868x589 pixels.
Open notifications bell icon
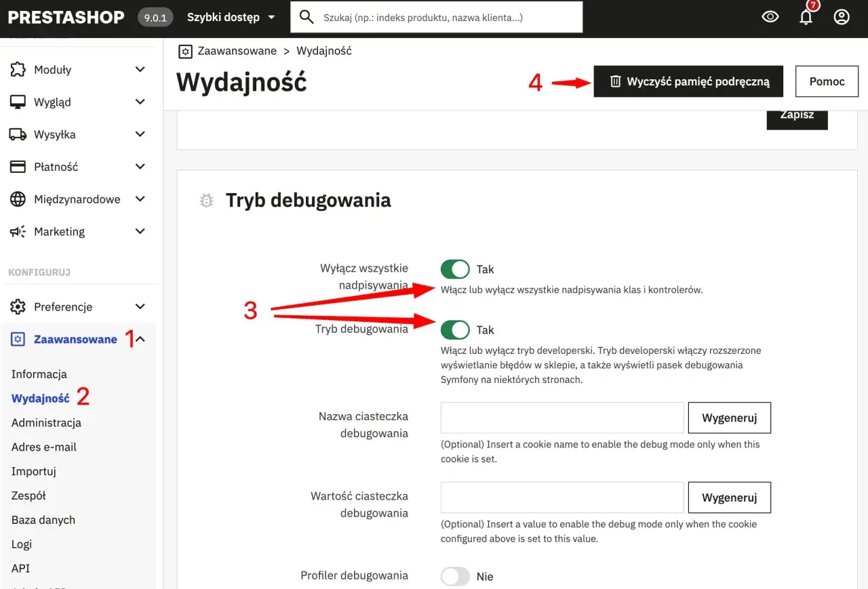[x=806, y=17]
